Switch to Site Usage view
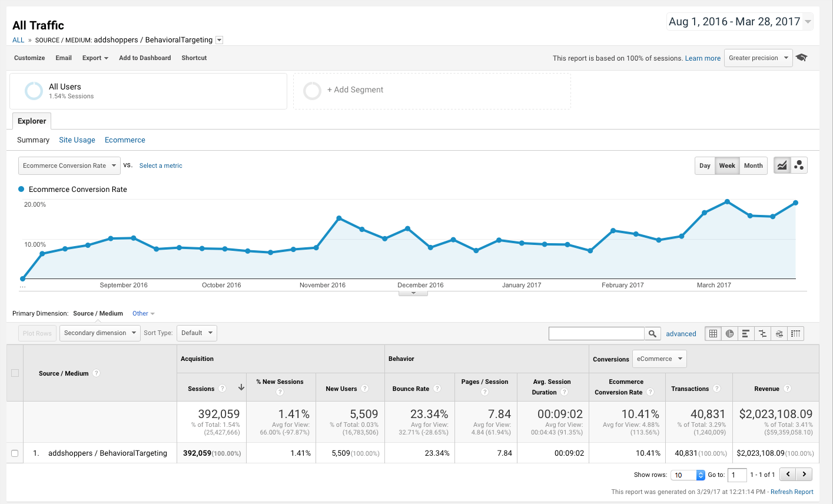Image resolution: width=833 pixels, height=504 pixels. (x=77, y=140)
